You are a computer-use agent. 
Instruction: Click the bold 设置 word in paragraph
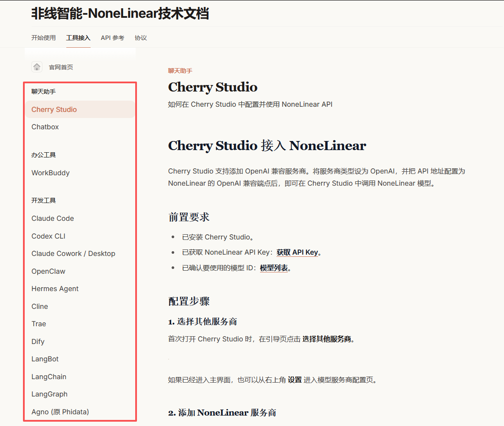[x=295, y=380]
